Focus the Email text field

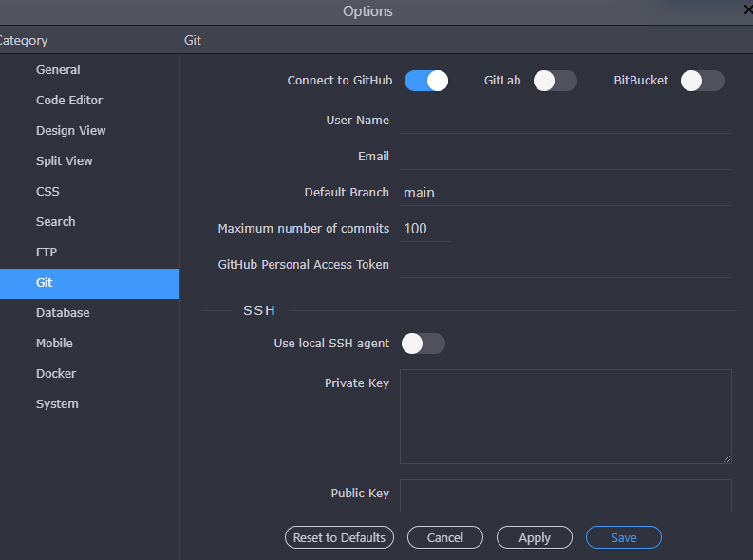(565, 157)
